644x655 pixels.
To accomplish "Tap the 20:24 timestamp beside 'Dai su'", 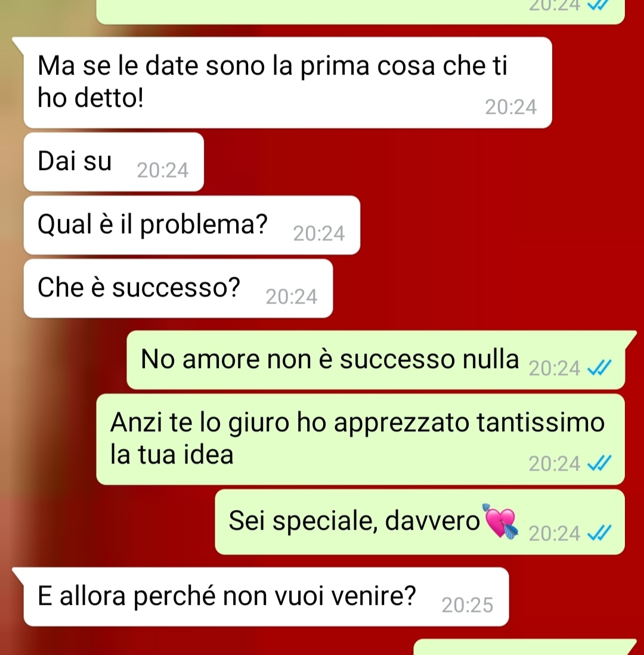I will 162,171.
